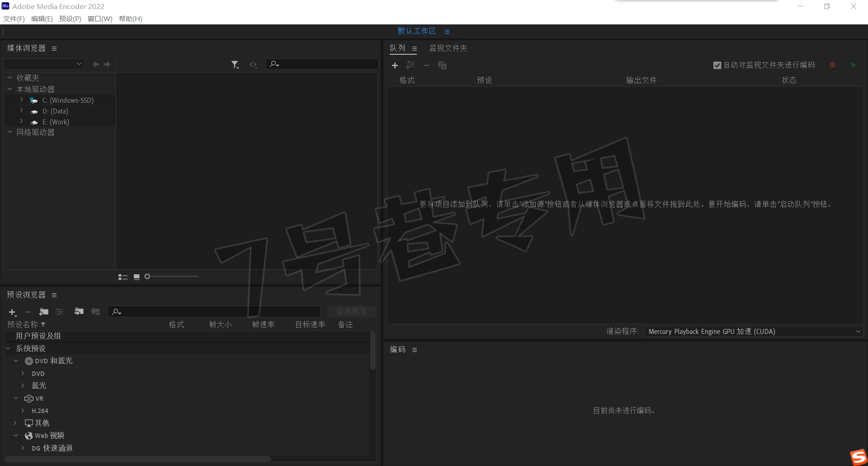
Task: Expand the 蓝光 preset folder
Action: tap(23, 385)
